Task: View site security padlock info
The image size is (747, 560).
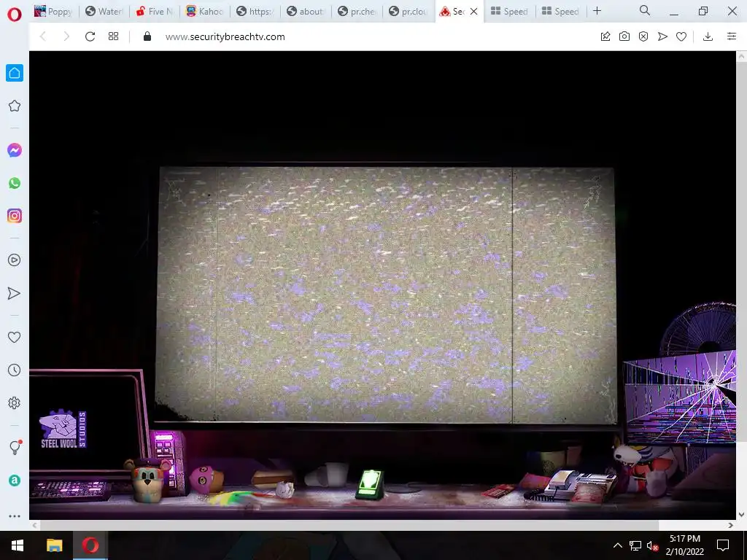Action: click(x=147, y=36)
